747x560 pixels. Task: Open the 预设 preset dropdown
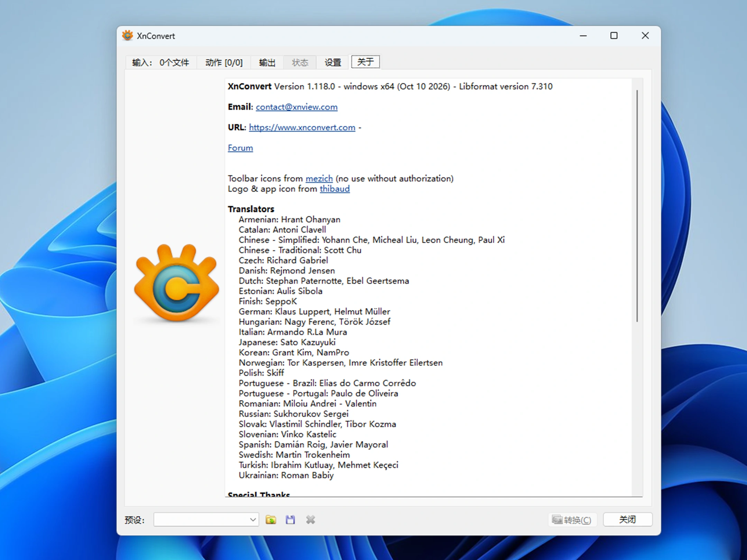pyautogui.click(x=206, y=520)
